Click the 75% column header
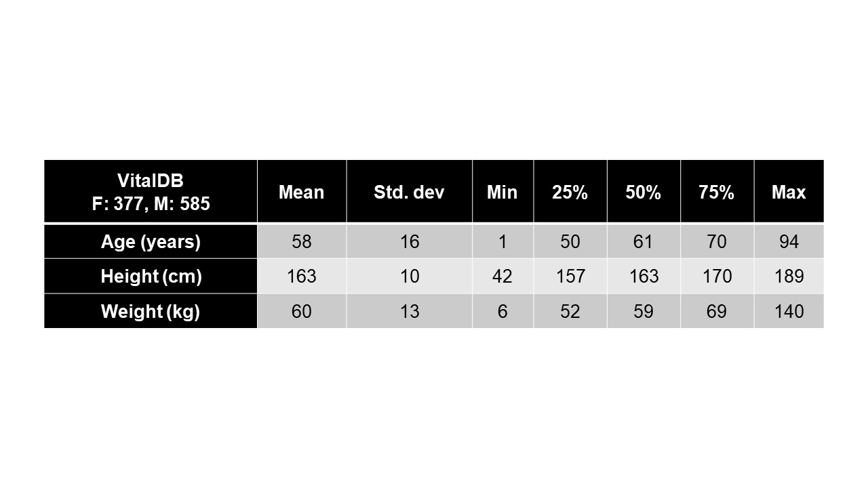Screen dimensions: 868x488 coord(717,192)
